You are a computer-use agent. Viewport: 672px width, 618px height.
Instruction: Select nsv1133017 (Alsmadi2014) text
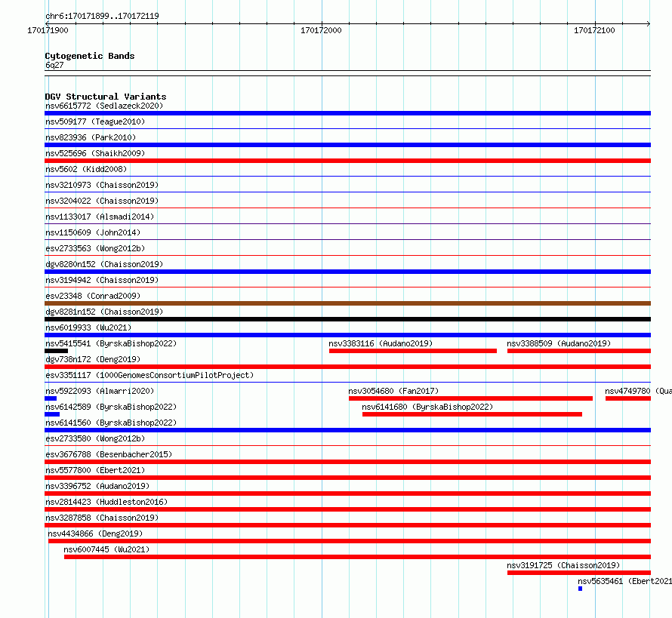coord(100,217)
